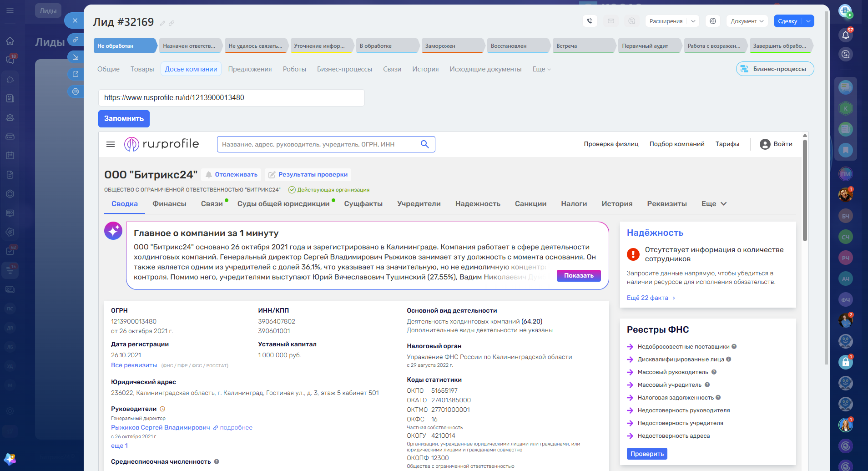This screenshot has width=868, height=471.
Task: Set lead stage to Встреча
Action: (584, 46)
